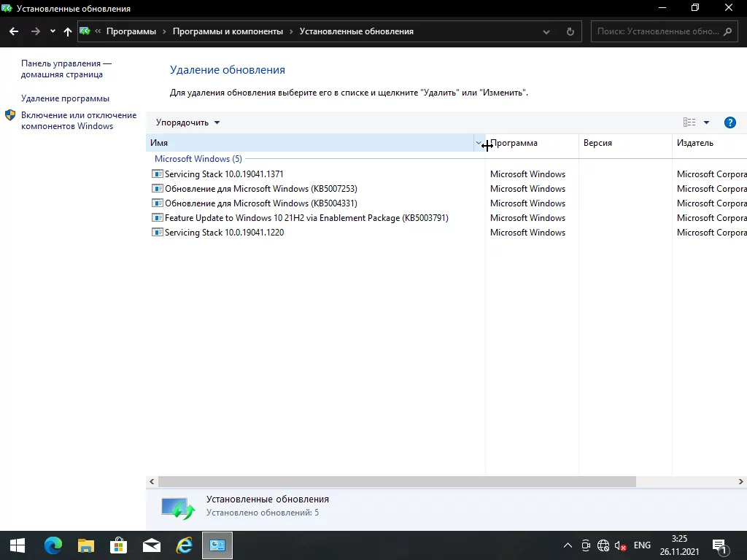Click the active Control Panel taskbar button

(217, 545)
